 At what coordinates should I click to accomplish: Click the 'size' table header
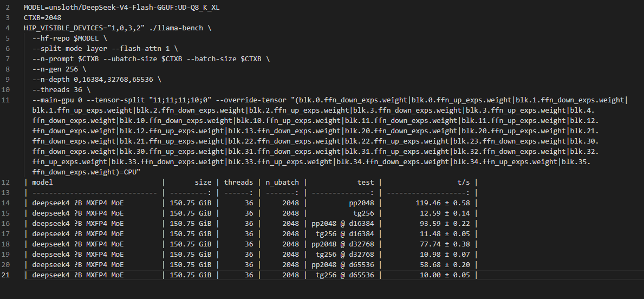click(x=203, y=182)
